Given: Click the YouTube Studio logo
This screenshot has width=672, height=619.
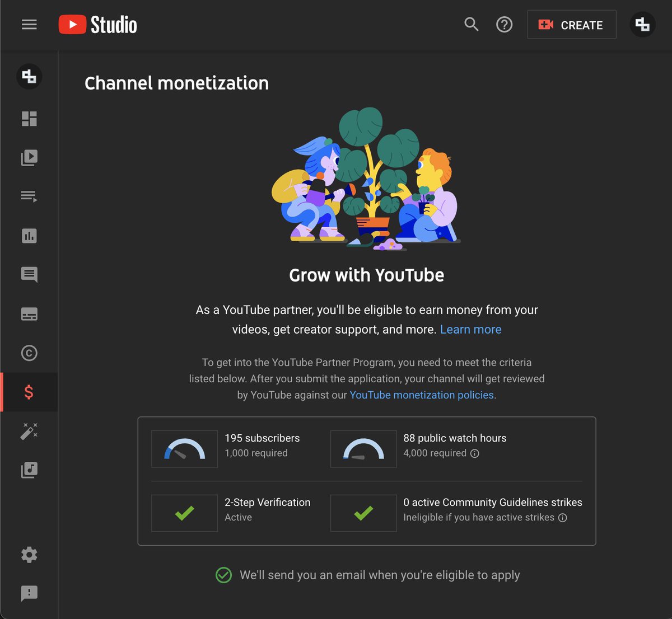Looking at the screenshot, I should point(98,25).
